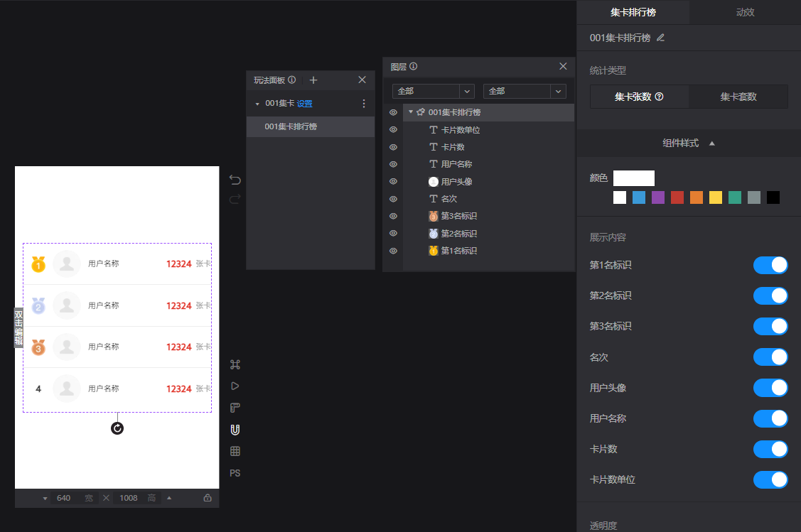
Task: Pick the green color swatch
Action: [735, 197]
